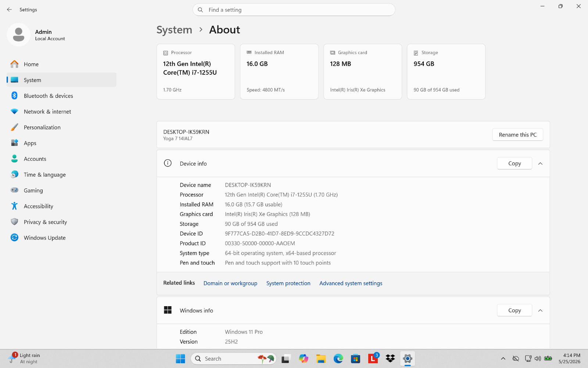This screenshot has width=588, height=368.
Task: Click the System breadcrumb link
Action: pos(174,30)
